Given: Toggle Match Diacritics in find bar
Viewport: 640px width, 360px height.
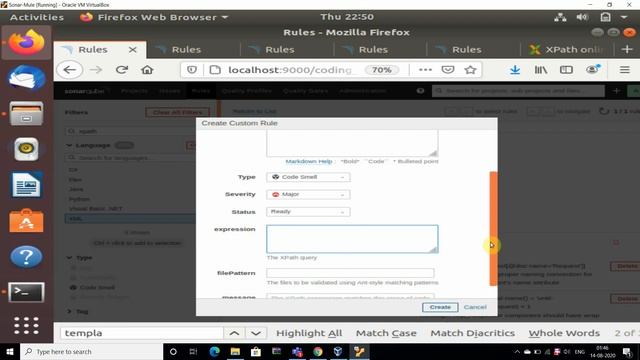Looking at the screenshot, I should [x=473, y=333].
